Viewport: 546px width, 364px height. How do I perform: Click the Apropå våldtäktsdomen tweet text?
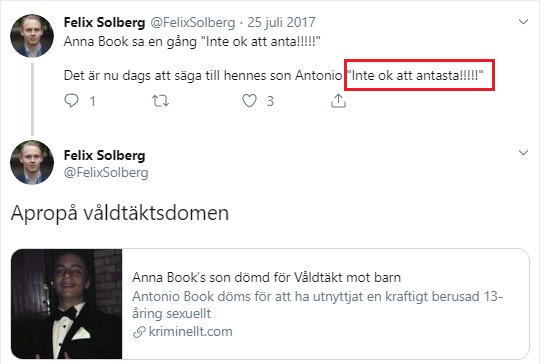point(120,213)
